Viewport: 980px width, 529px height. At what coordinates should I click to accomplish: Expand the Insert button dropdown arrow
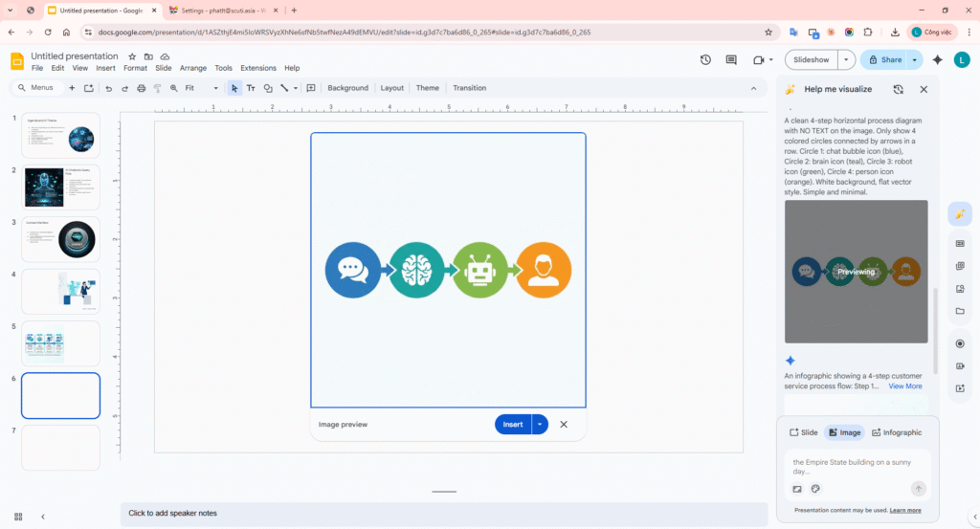tap(540, 425)
